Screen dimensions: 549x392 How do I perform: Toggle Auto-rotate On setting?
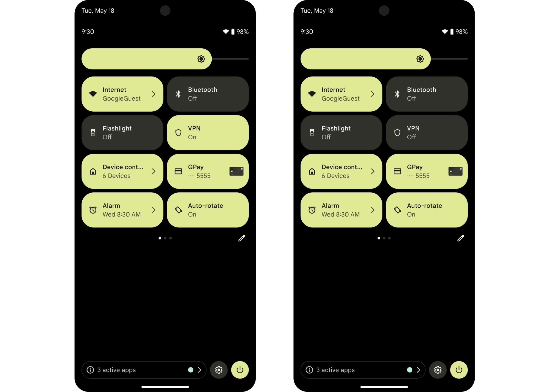point(208,210)
